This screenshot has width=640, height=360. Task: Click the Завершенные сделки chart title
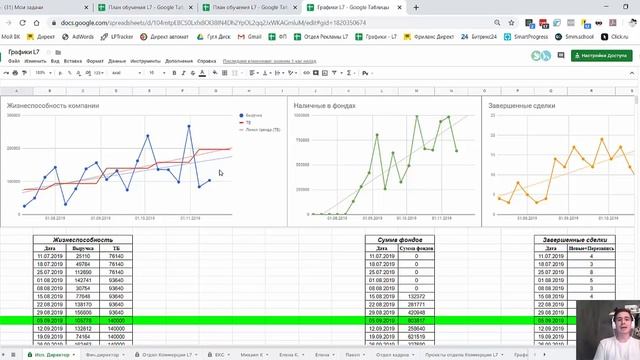click(x=522, y=106)
